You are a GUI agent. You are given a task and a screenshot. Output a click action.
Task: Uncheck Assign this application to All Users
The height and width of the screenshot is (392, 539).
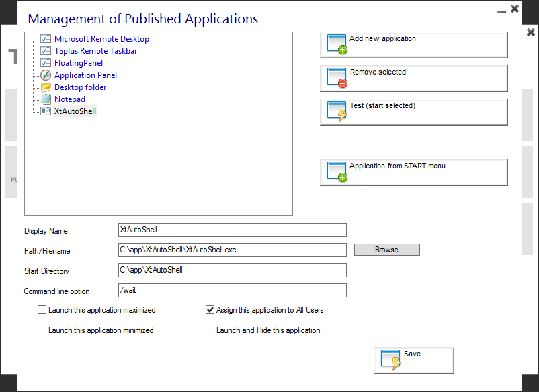(x=210, y=310)
